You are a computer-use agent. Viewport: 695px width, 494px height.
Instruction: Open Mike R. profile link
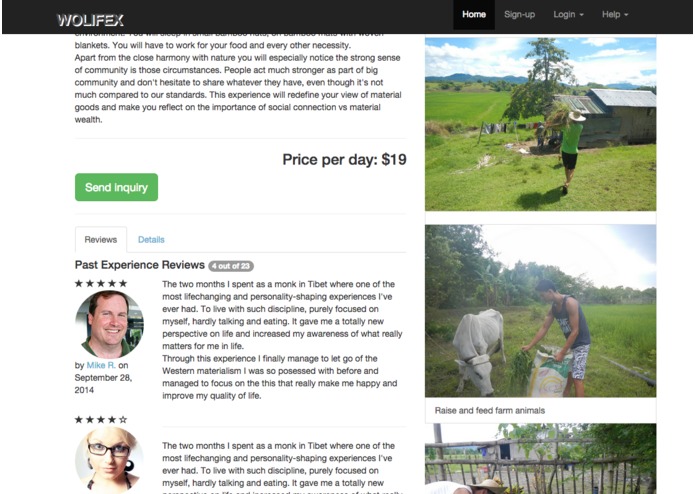101,365
